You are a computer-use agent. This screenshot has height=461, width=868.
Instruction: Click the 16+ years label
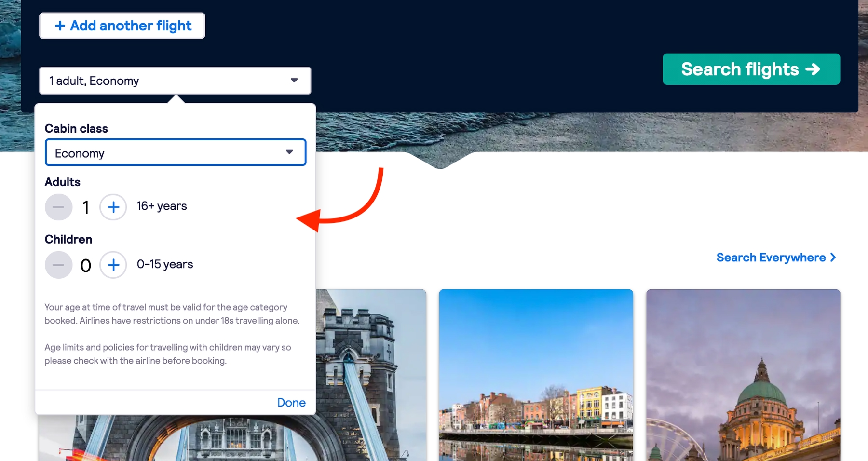click(x=162, y=206)
